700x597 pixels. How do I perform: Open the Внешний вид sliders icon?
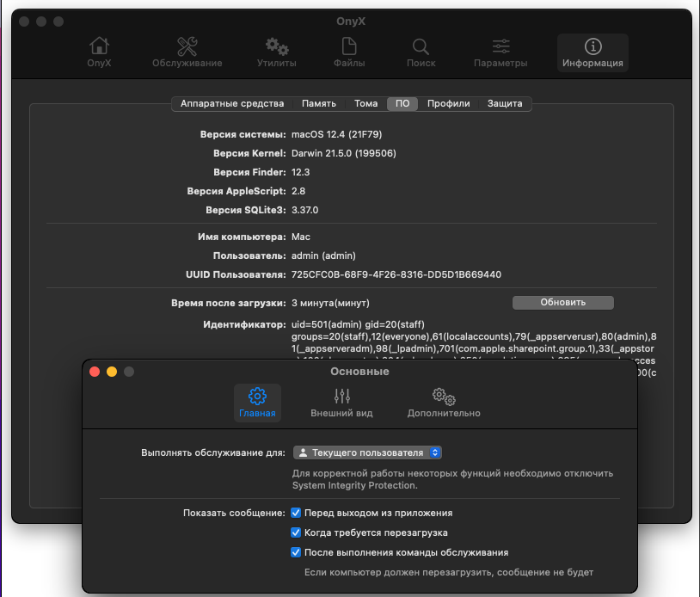pos(341,403)
